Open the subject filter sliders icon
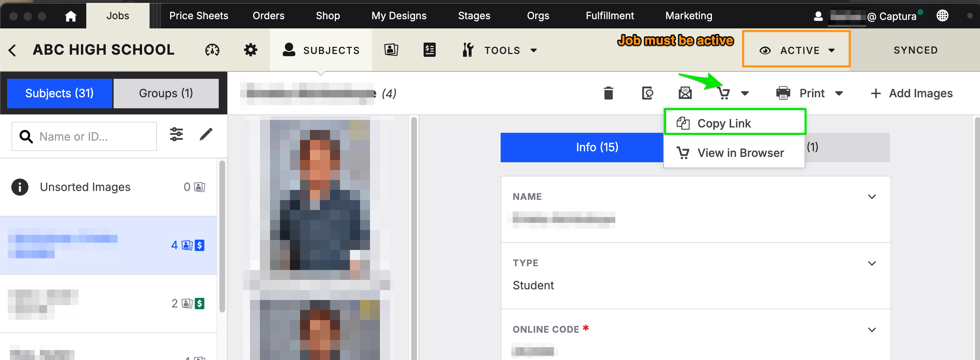Screen dimensions: 980x360 point(176,134)
